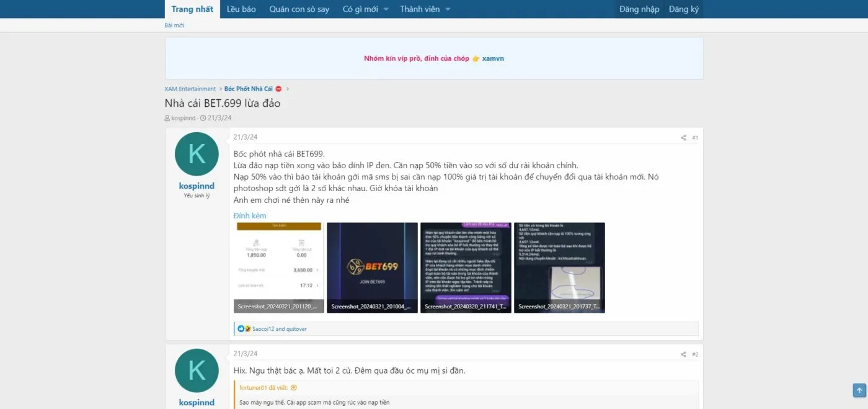Click the Đính kèm attachments heading
This screenshot has height=409, width=868.
click(250, 215)
